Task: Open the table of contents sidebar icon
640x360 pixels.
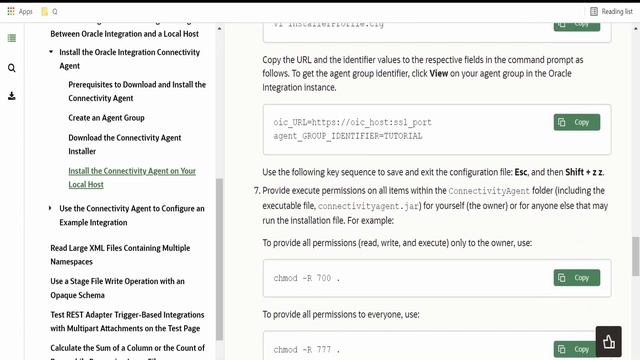Action: [12, 38]
